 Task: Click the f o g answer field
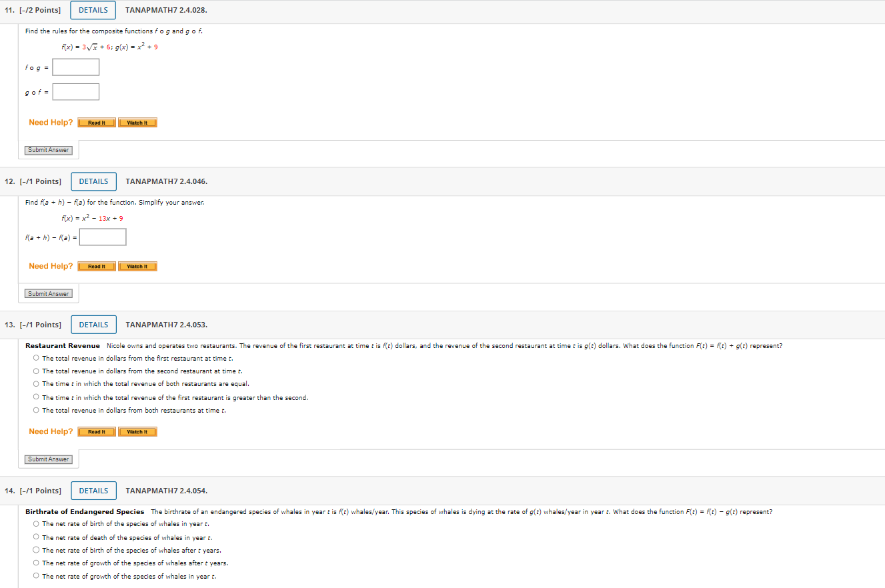(x=76, y=67)
